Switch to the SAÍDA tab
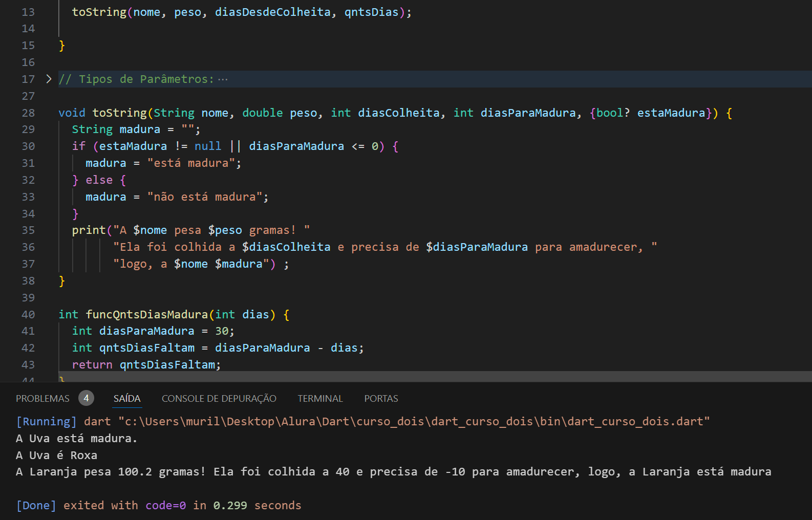This screenshot has height=520, width=812. pos(127,398)
